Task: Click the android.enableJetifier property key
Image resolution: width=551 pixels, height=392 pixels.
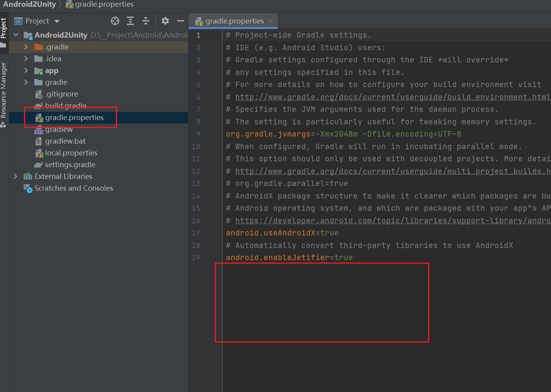Action: [278, 258]
